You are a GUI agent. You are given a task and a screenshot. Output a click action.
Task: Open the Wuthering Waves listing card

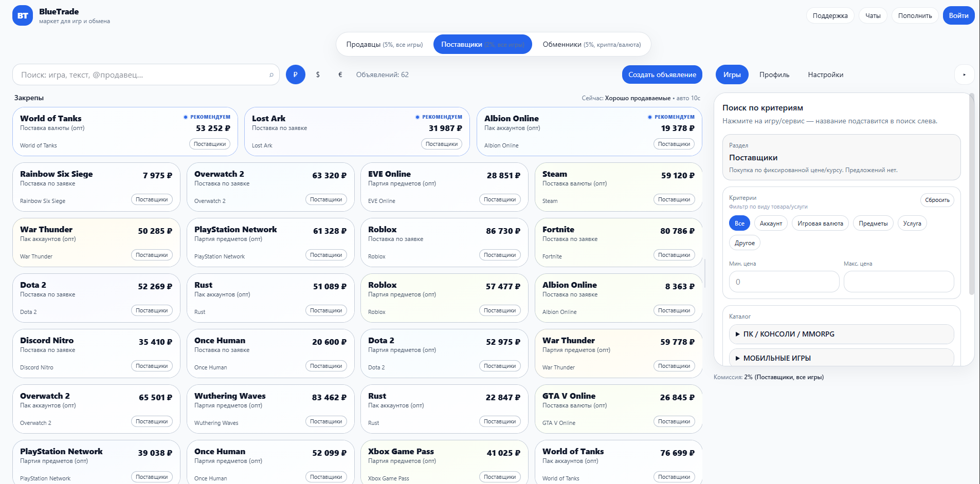click(x=270, y=409)
